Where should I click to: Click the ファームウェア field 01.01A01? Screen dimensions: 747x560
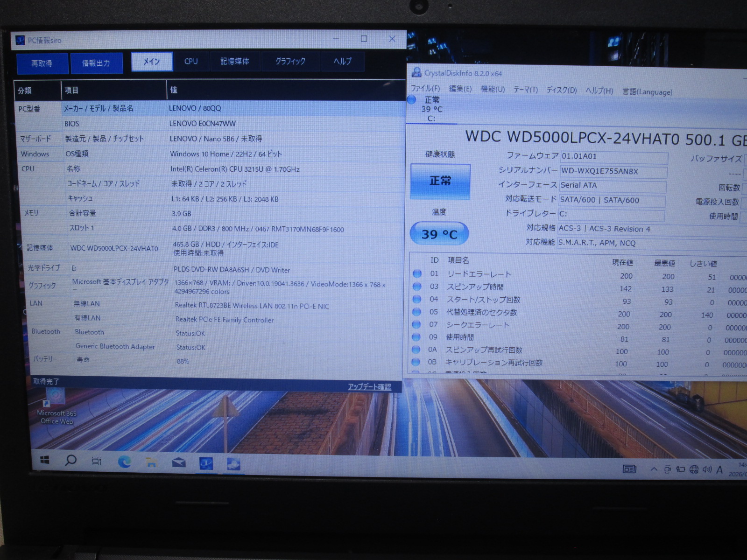coord(614,157)
